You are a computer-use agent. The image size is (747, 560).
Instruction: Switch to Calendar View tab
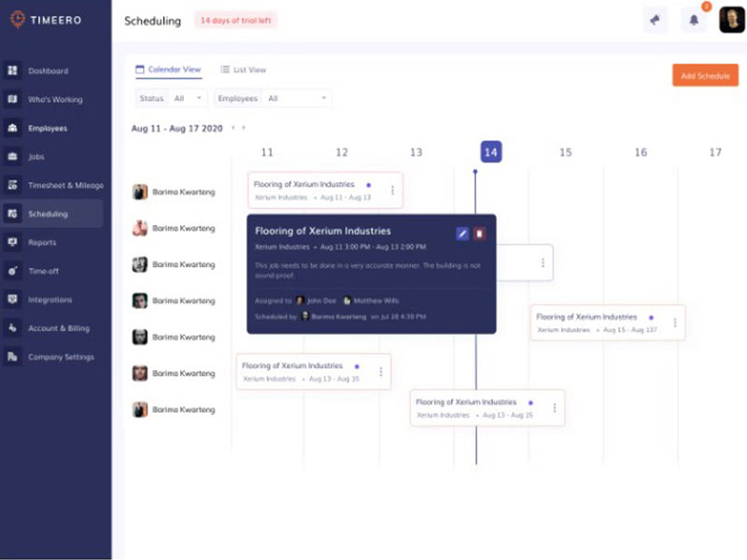point(169,69)
